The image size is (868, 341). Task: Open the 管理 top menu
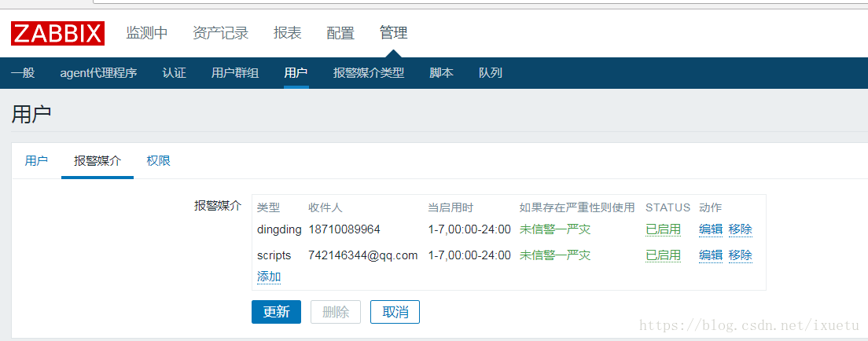[394, 33]
